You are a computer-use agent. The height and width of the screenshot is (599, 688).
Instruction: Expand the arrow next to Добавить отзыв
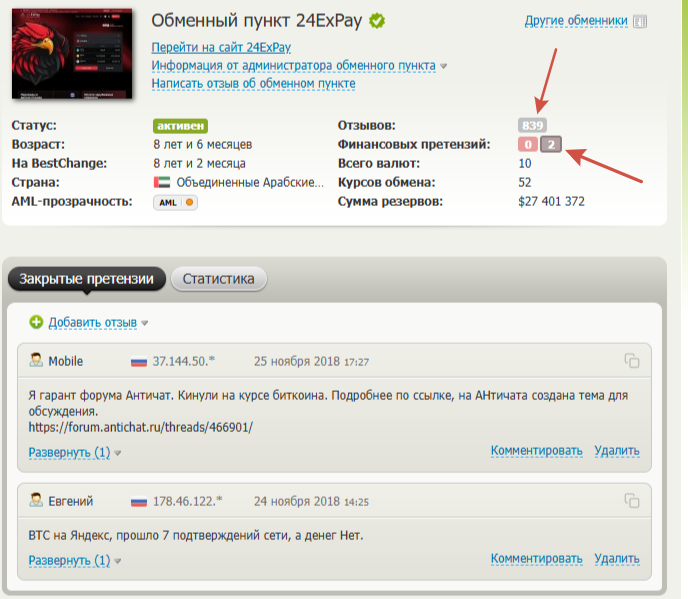[x=144, y=323]
